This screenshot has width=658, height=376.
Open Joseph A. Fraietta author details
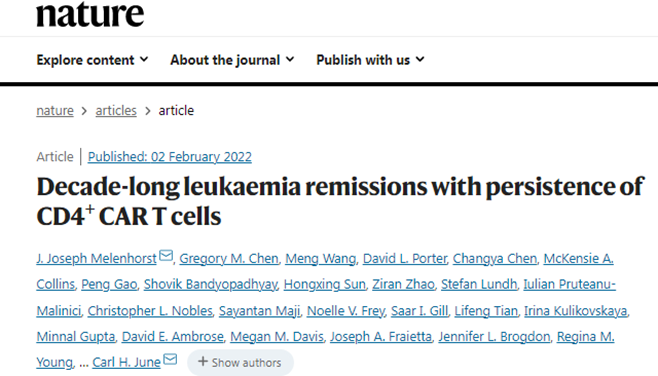381,337
